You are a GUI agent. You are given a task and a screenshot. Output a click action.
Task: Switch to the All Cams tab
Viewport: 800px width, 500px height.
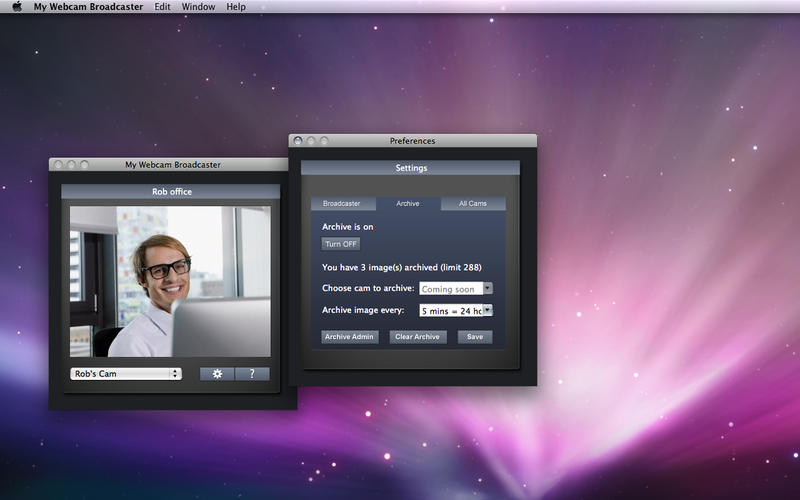click(x=473, y=203)
